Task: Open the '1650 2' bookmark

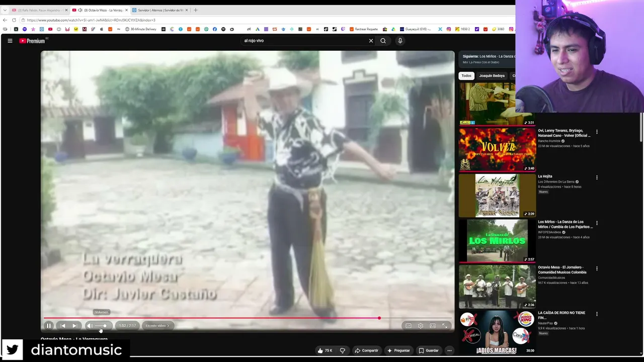Action: point(462,29)
